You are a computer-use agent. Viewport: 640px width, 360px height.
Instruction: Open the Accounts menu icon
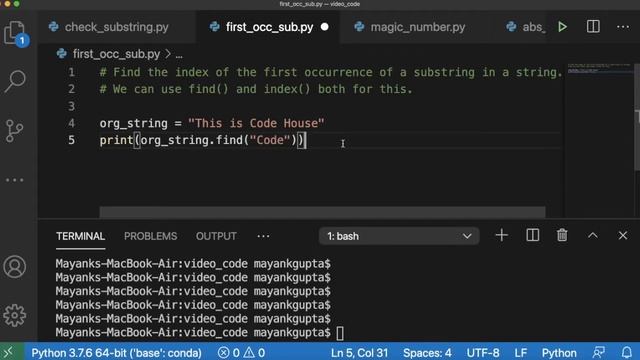point(15,267)
